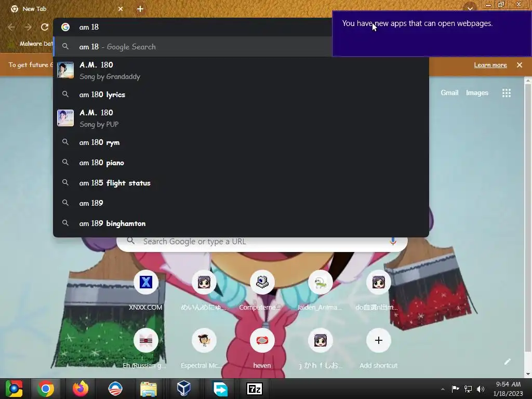Viewport: 532px width, 399px height.
Task: Open the 'Eh (Russian g...' shortcut tile
Action: pos(145,349)
